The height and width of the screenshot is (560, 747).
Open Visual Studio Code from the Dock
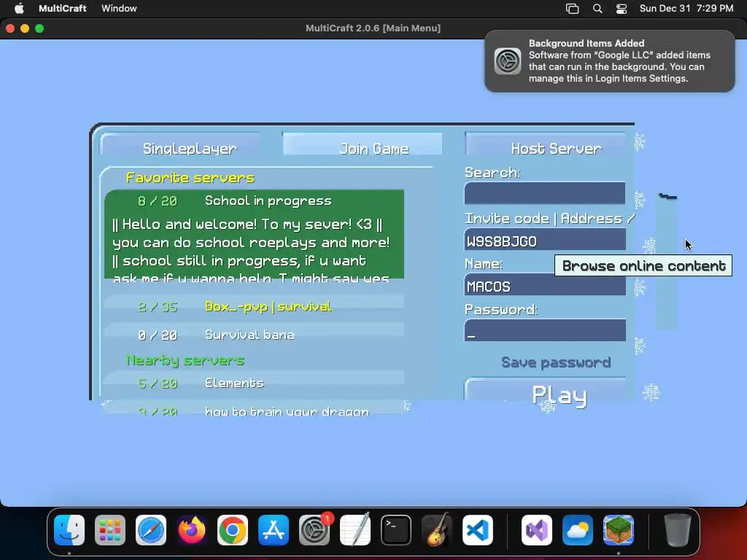pos(477,530)
